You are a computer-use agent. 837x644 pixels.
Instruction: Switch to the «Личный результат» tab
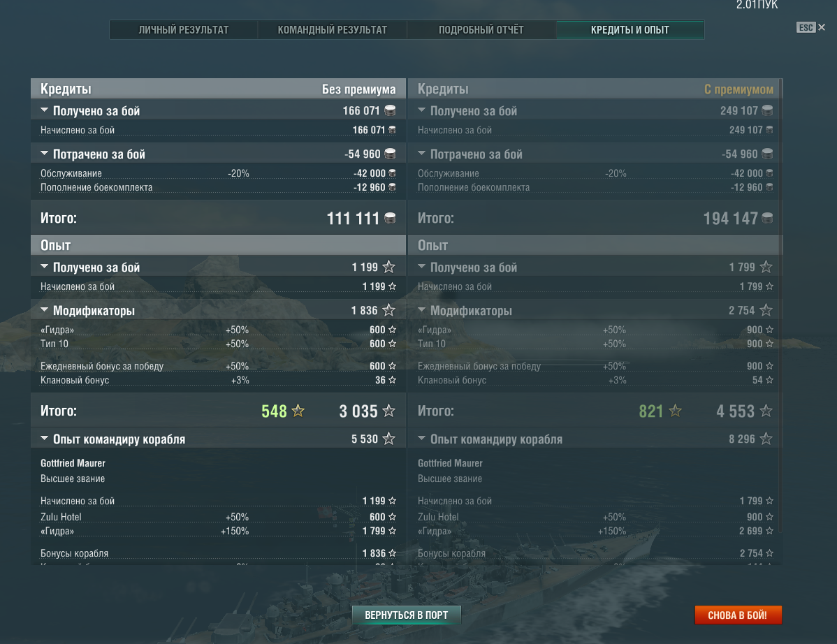pyautogui.click(x=184, y=30)
